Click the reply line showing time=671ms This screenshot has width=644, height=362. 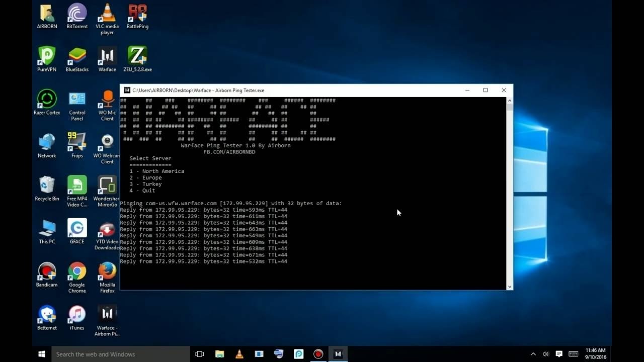[x=203, y=255]
